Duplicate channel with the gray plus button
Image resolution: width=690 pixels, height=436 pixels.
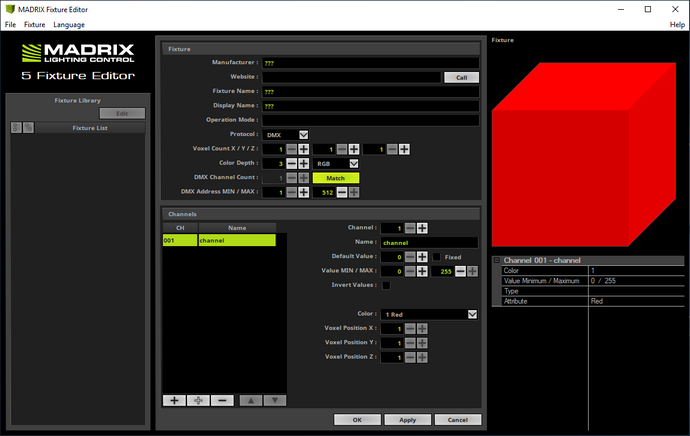coord(198,400)
